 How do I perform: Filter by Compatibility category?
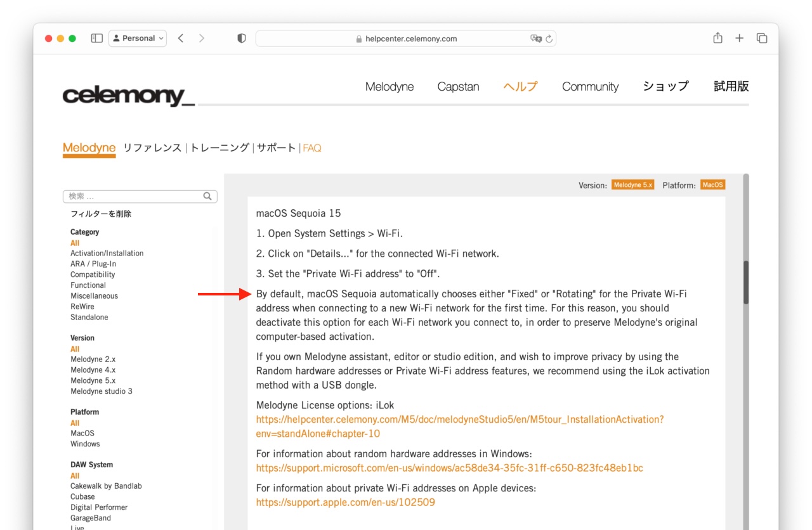pyautogui.click(x=93, y=275)
